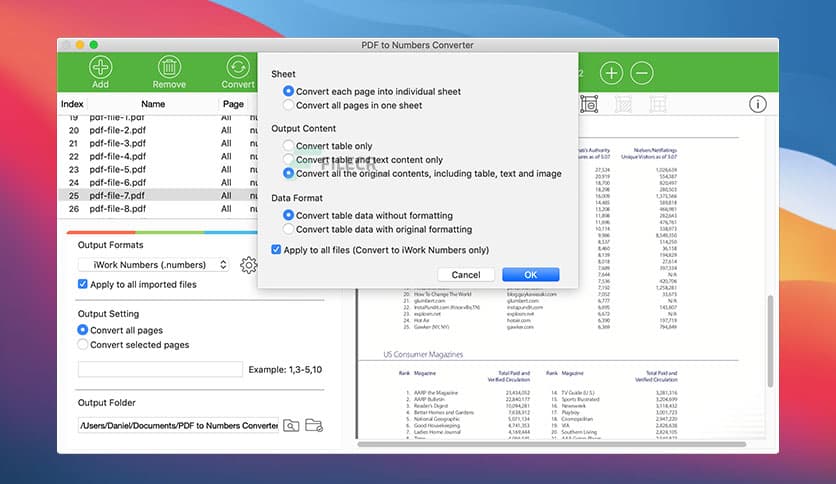Browse output folder with magnifier folder icon

pos(291,425)
